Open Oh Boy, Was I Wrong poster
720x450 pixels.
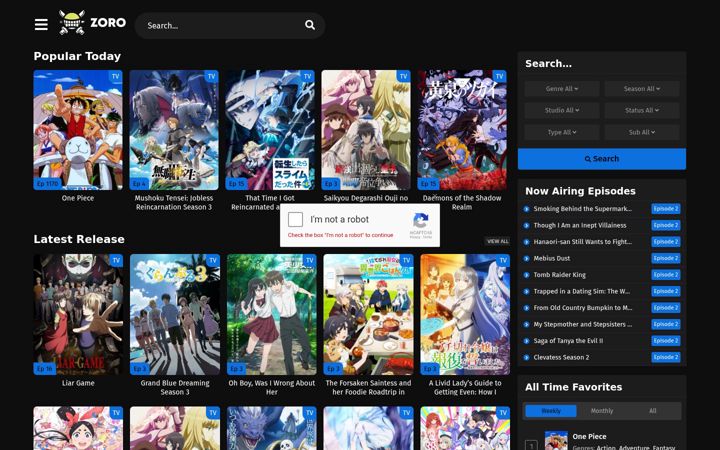click(x=272, y=315)
